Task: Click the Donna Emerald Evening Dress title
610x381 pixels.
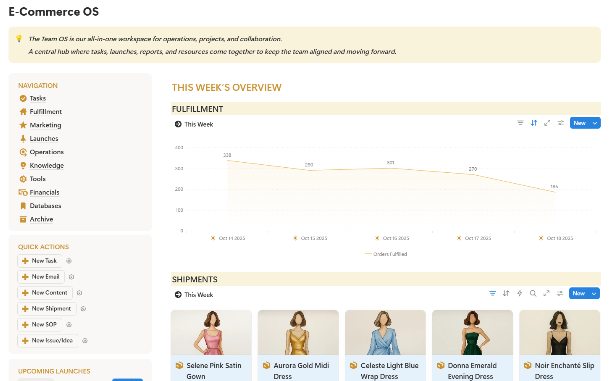Action: click(x=472, y=371)
